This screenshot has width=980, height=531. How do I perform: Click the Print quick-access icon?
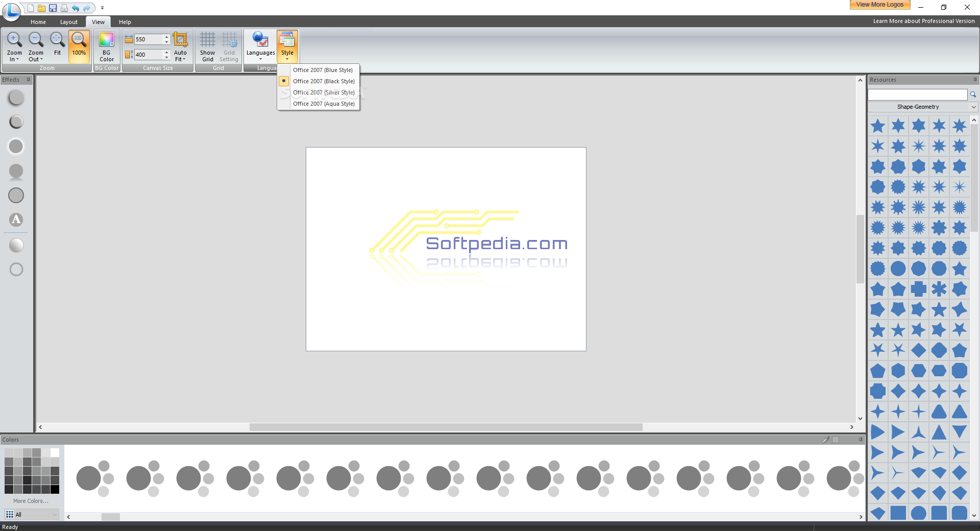(64, 8)
